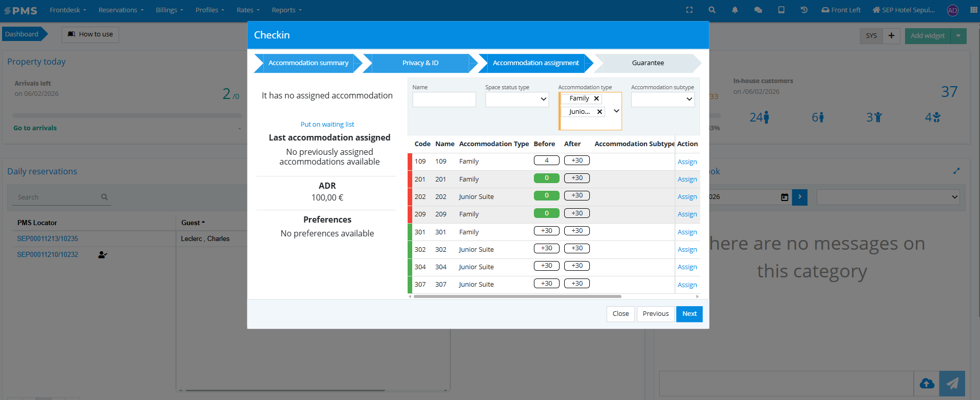The image size is (980, 400).
Task: Click Previous in Checkin dialog
Action: click(x=656, y=314)
